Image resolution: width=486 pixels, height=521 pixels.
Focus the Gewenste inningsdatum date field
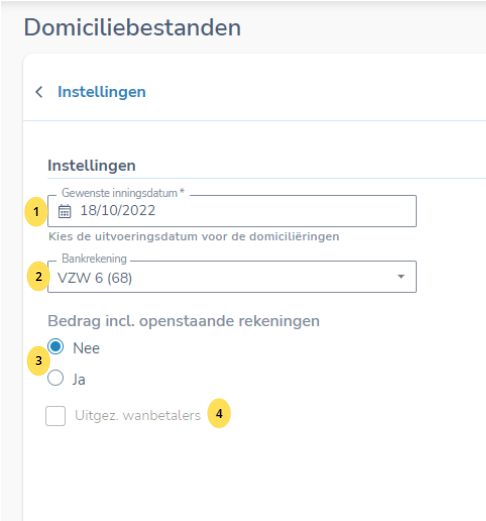pos(232,211)
